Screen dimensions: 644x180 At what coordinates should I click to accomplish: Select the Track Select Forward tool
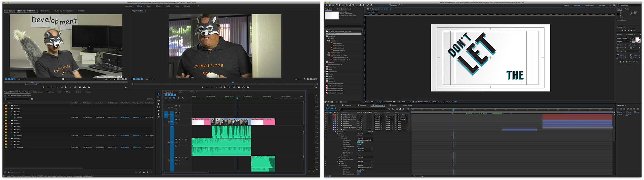click(x=158, y=97)
